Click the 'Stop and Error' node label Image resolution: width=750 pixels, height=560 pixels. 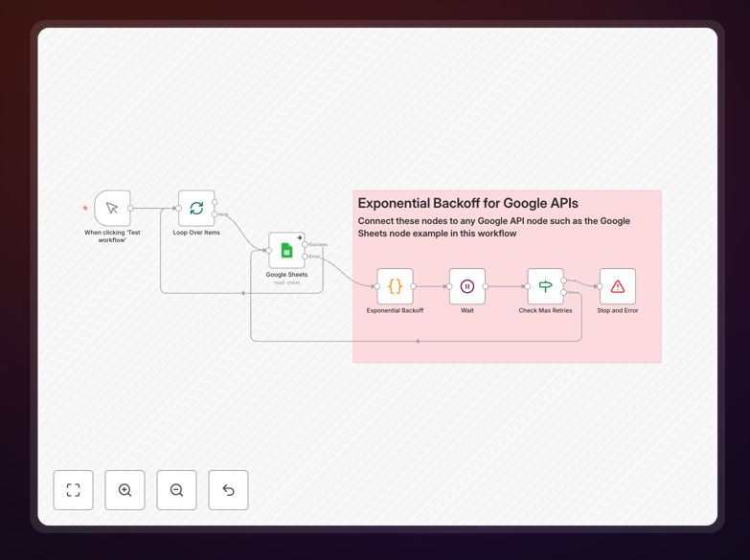pyautogui.click(x=618, y=310)
